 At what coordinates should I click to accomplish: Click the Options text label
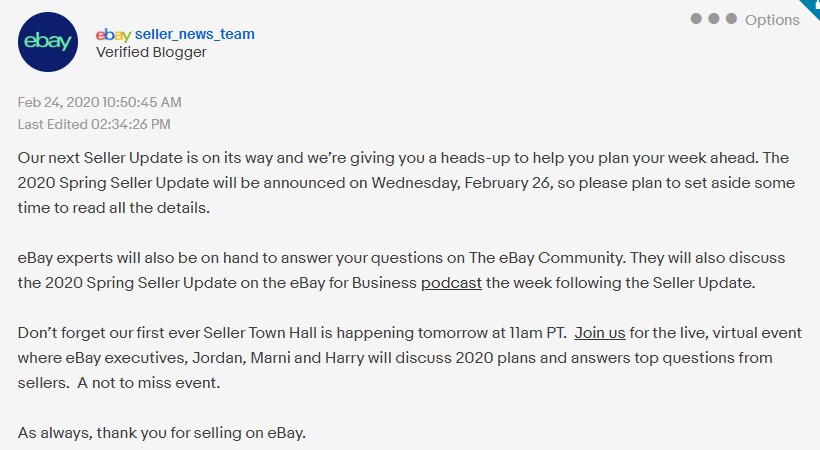(x=772, y=20)
